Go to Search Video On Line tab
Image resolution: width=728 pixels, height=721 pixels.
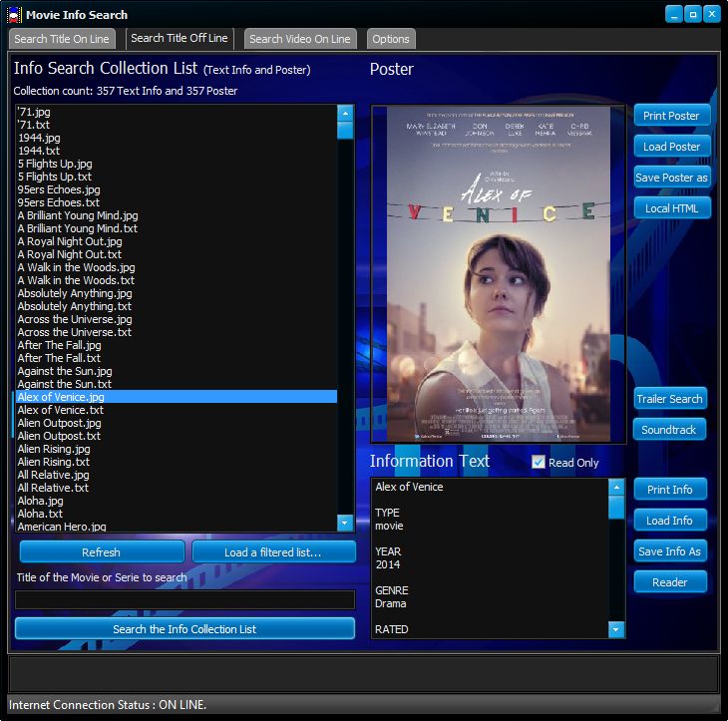tap(300, 39)
